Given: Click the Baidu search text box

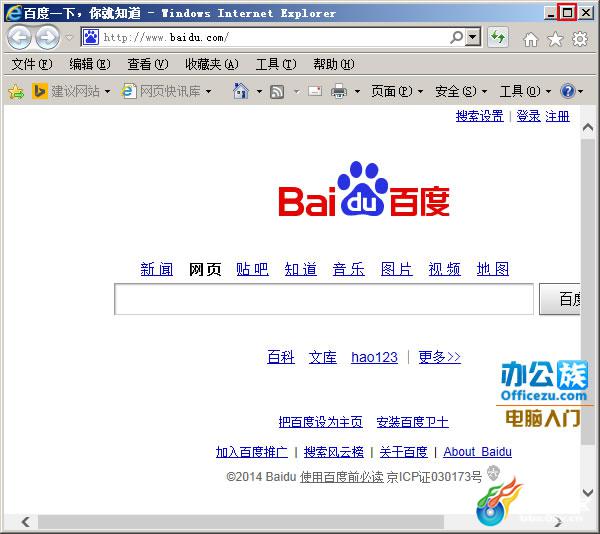Looking at the screenshot, I should click(x=324, y=299).
